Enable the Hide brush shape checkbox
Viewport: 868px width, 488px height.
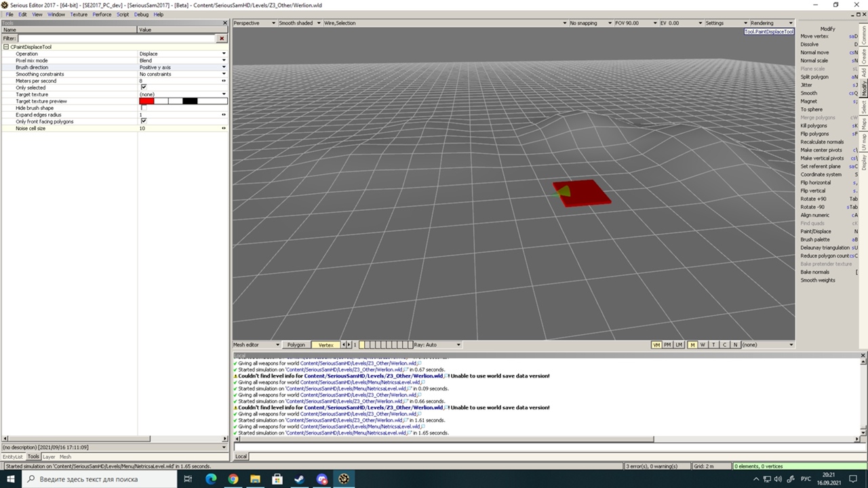(x=143, y=108)
